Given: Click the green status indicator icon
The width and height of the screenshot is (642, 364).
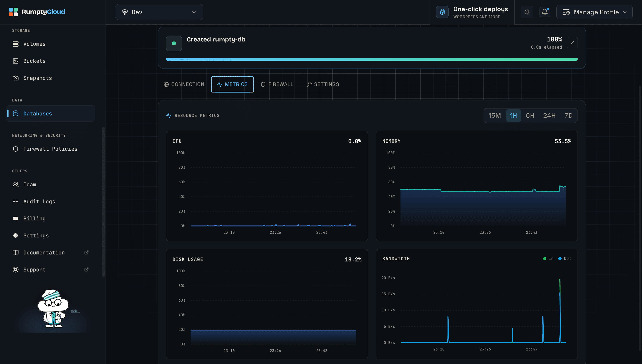Looking at the screenshot, I should (x=174, y=43).
